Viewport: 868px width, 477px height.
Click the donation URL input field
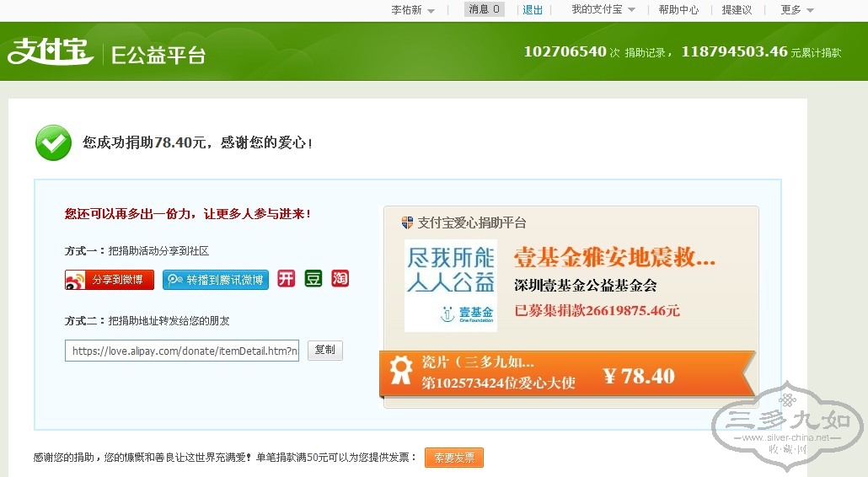pos(182,351)
